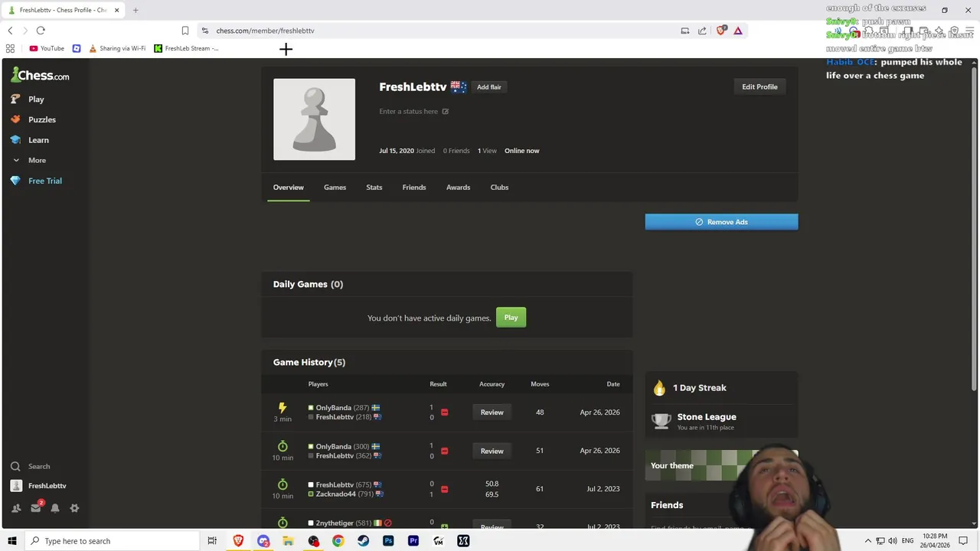Click the Accuracy column header
Image resolution: width=980 pixels, height=551 pixels.
(492, 384)
